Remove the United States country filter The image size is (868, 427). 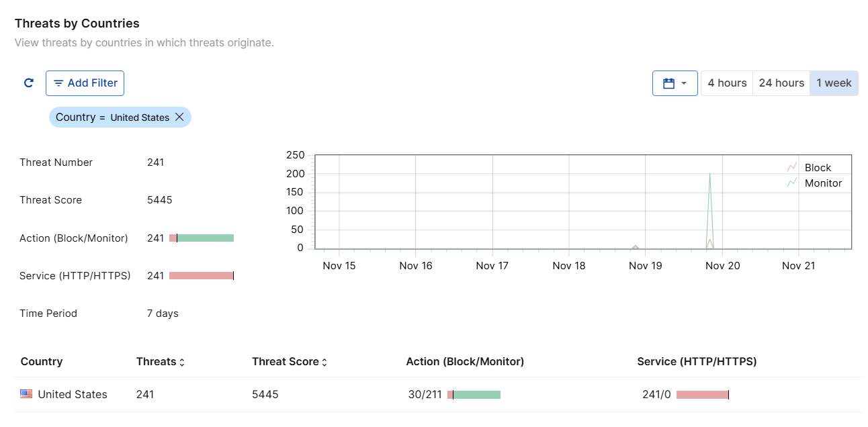coord(179,117)
